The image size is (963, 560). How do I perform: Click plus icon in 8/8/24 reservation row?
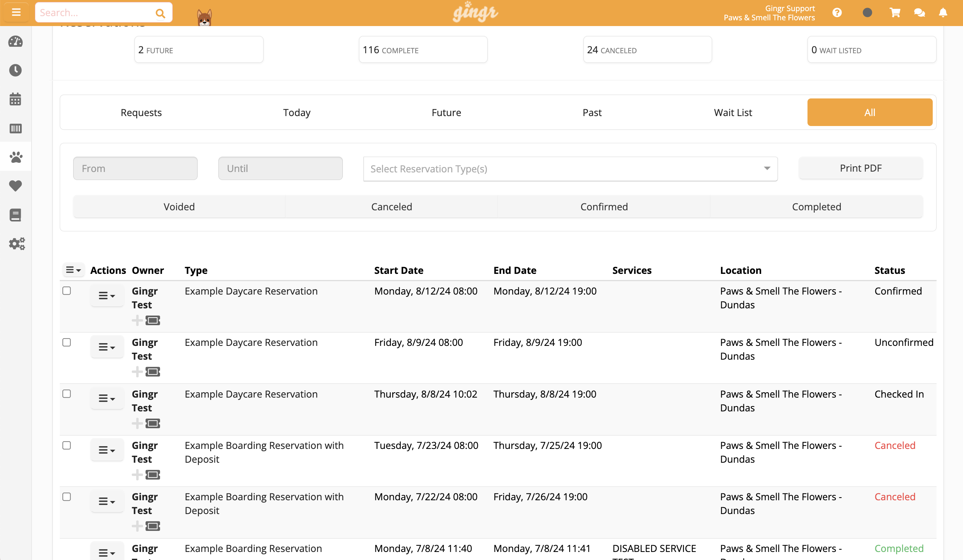tap(137, 423)
